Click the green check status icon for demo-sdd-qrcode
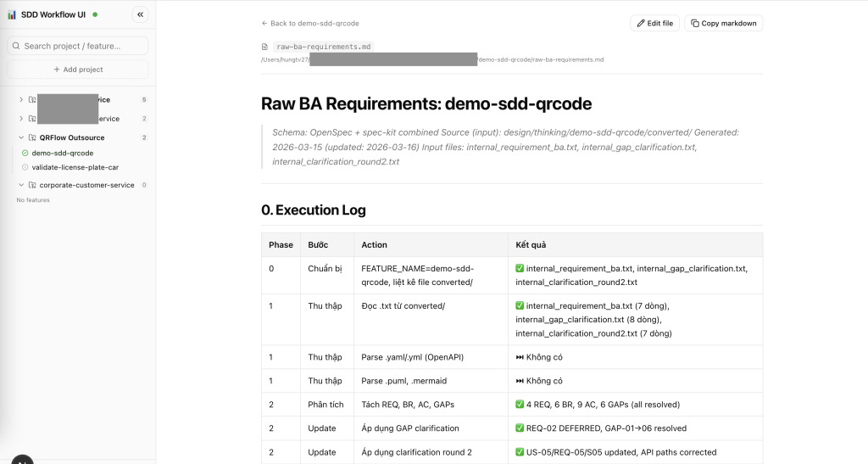 click(25, 153)
